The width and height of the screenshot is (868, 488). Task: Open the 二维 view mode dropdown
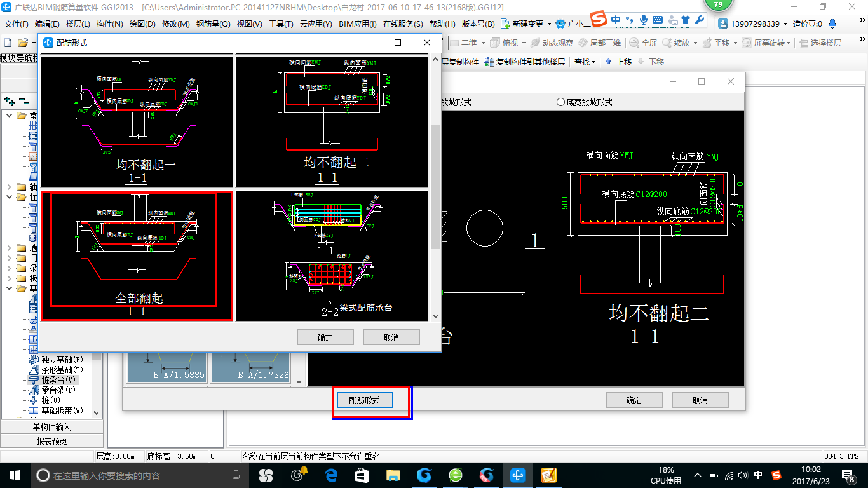[x=484, y=43]
